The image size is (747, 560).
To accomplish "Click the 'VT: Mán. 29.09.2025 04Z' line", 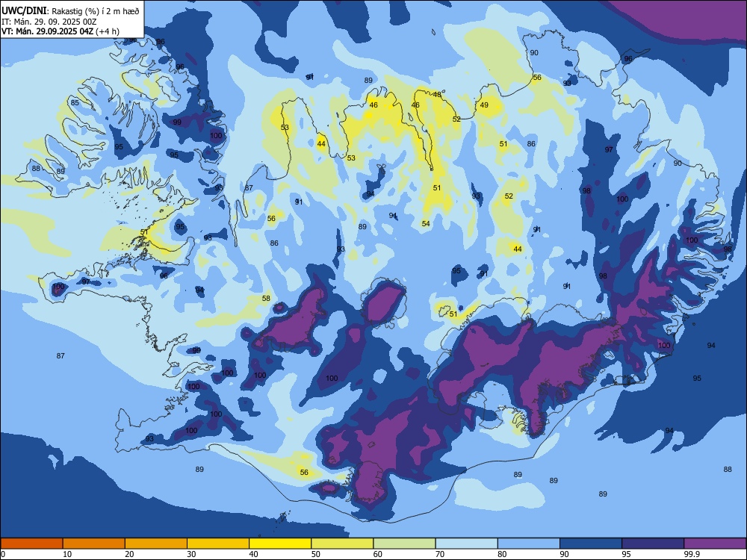I will [48, 31].
